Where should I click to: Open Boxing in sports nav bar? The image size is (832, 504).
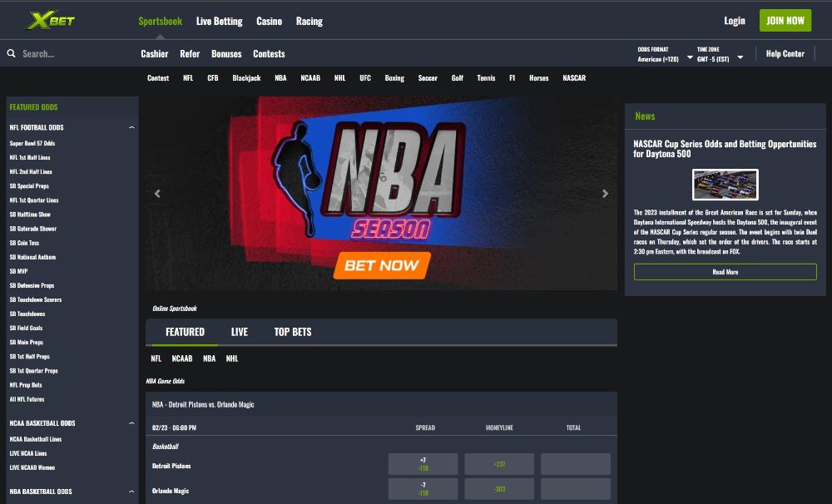[x=394, y=78]
